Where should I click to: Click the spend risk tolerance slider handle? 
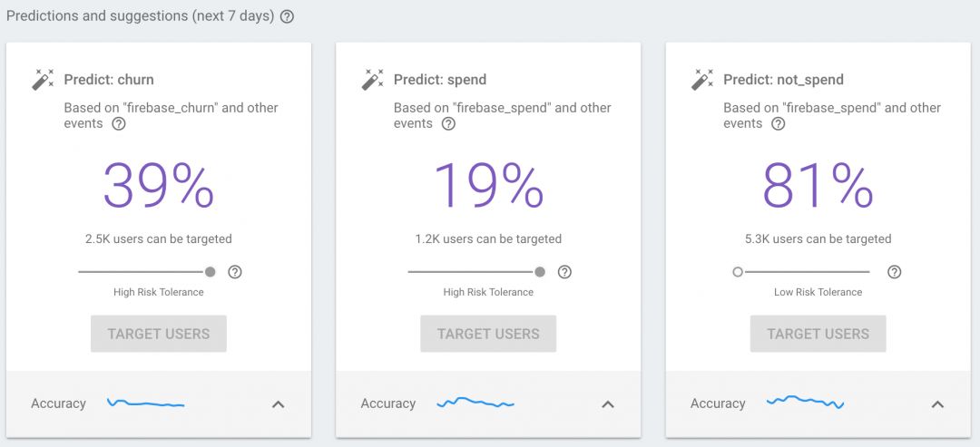[x=540, y=272]
